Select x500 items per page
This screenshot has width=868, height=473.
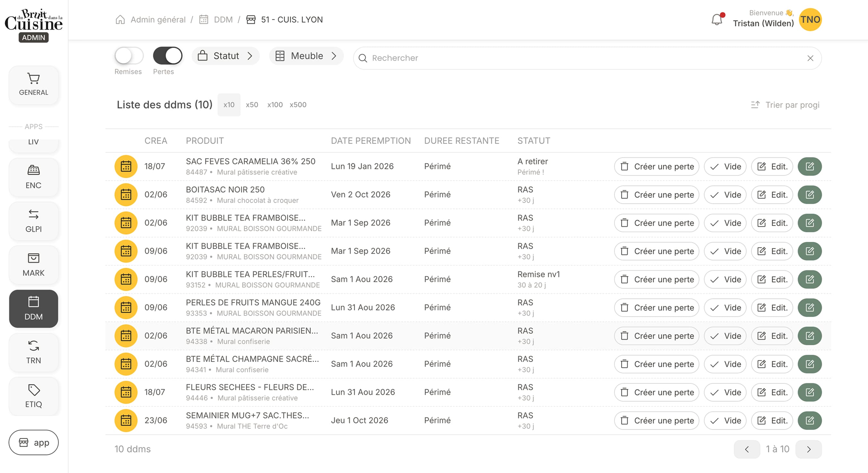(298, 105)
